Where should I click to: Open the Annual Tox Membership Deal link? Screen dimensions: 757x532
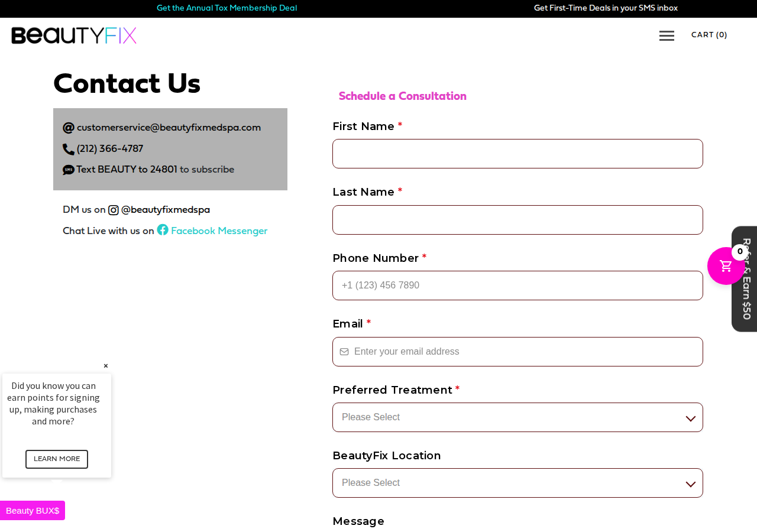click(x=227, y=8)
